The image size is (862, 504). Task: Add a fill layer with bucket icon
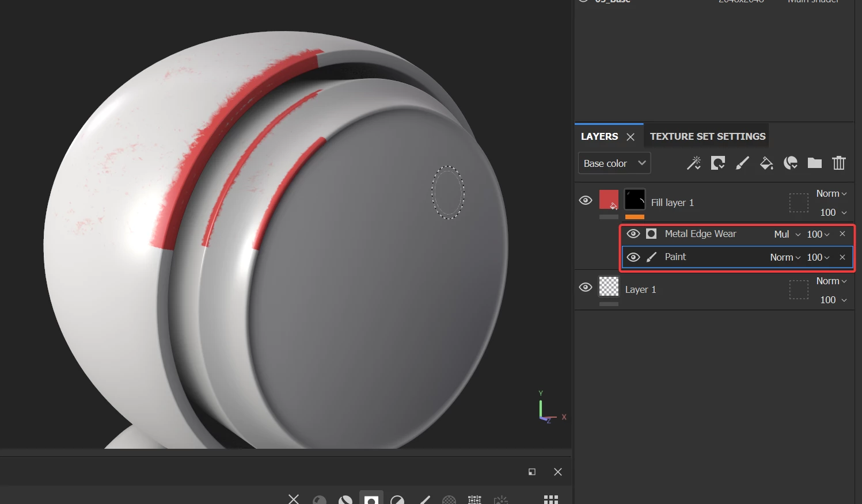click(766, 163)
